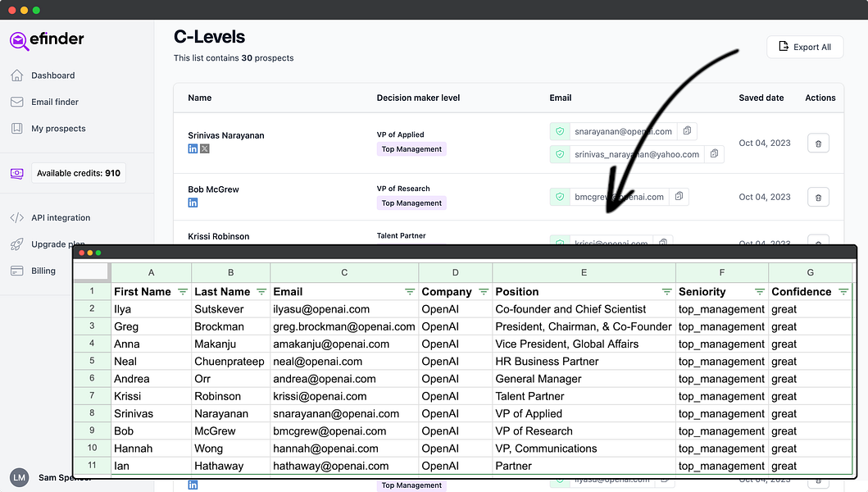Open Email finder in sidebar
Viewport: 868px width, 492px height.
[x=55, y=102]
